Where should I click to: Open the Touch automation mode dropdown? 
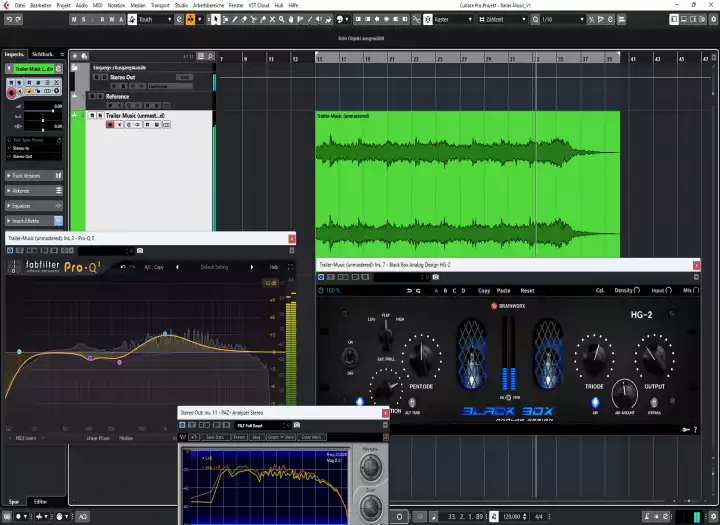(155, 19)
